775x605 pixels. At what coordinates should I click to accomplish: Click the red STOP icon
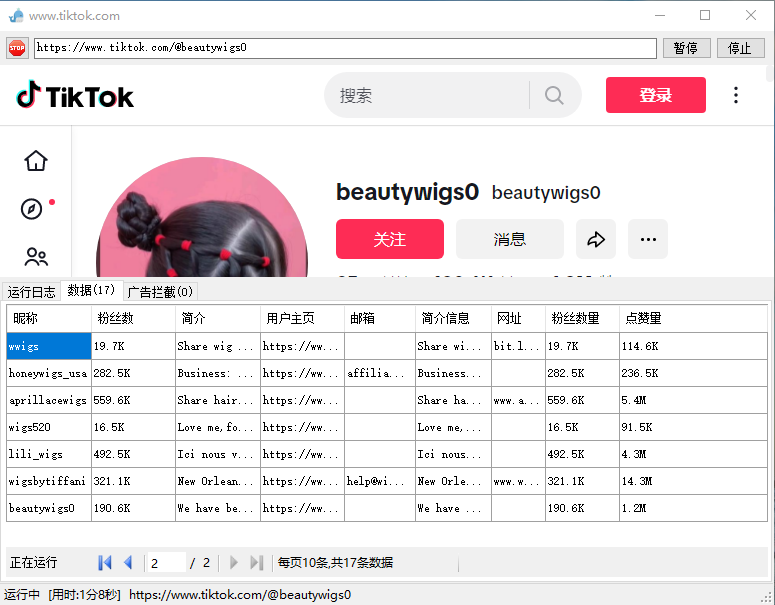click(x=17, y=48)
